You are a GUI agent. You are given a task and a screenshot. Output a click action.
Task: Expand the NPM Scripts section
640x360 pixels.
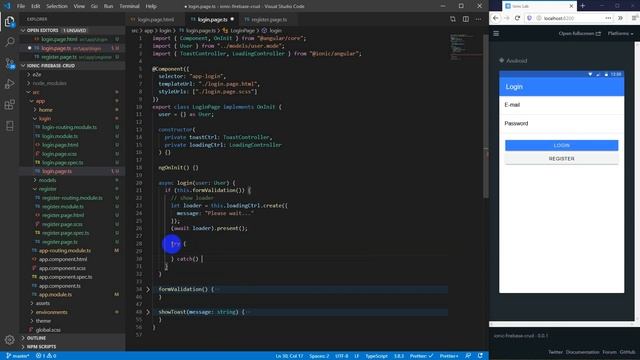pyautogui.click(x=41, y=347)
